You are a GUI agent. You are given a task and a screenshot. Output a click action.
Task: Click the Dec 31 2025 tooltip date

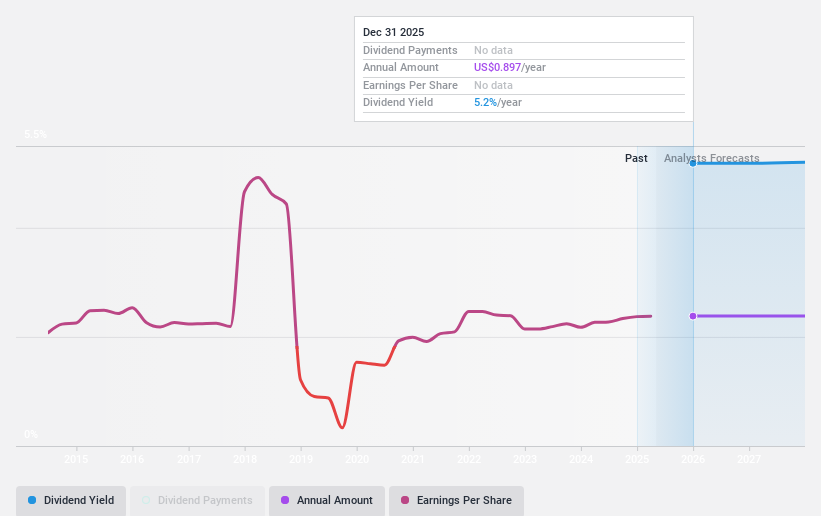tap(394, 32)
